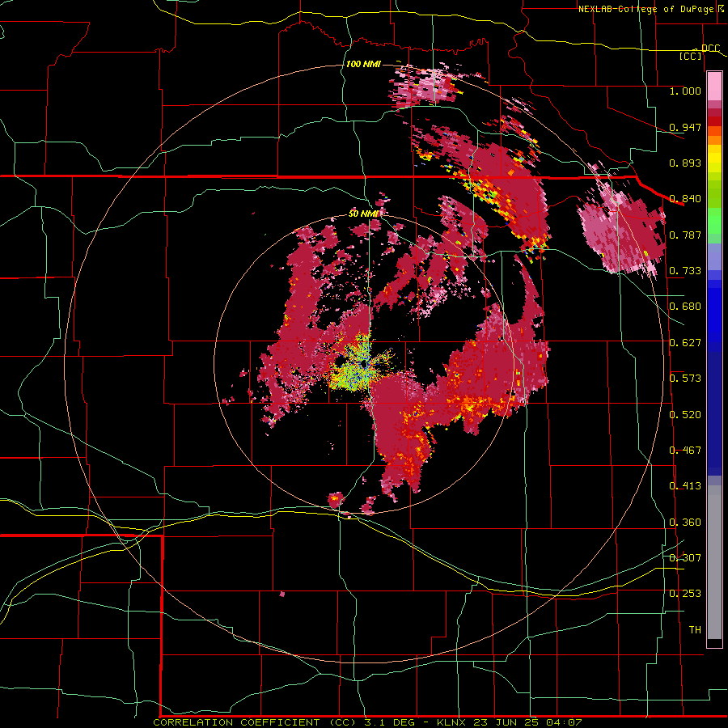The width and height of the screenshot is (728, 728).
Task: Click the 0.467 value on the color scale
Action: 685,451
